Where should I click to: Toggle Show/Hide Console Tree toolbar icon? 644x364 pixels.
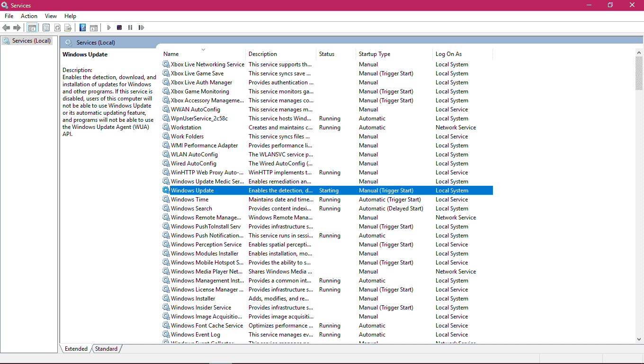[x=32, y=28]
